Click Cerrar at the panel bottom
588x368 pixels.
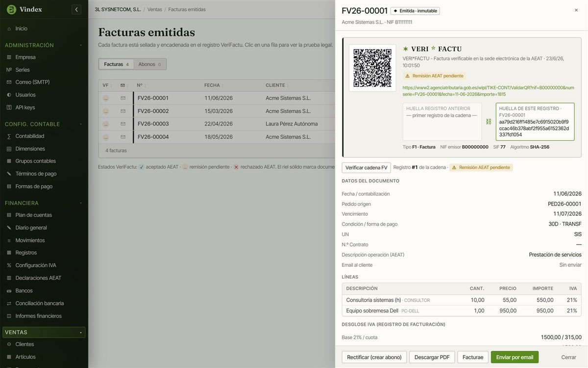(x=568, y=357)
